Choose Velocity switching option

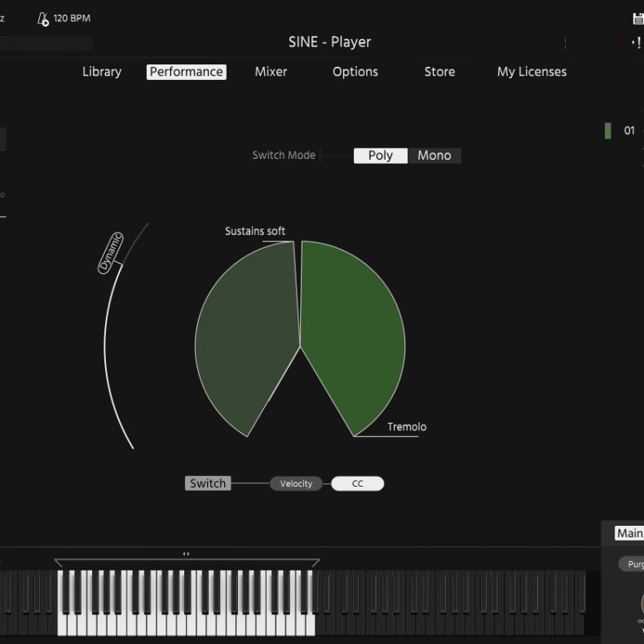296,484
